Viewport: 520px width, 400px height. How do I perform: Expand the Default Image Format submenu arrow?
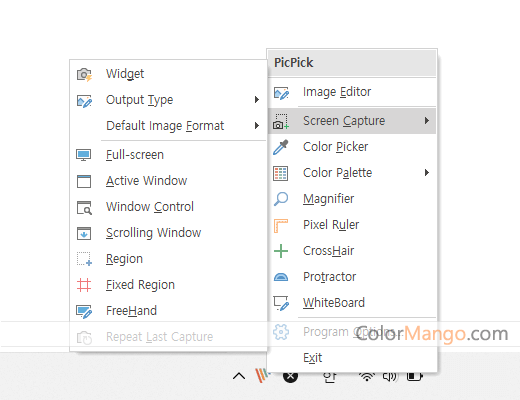(257, 126)
